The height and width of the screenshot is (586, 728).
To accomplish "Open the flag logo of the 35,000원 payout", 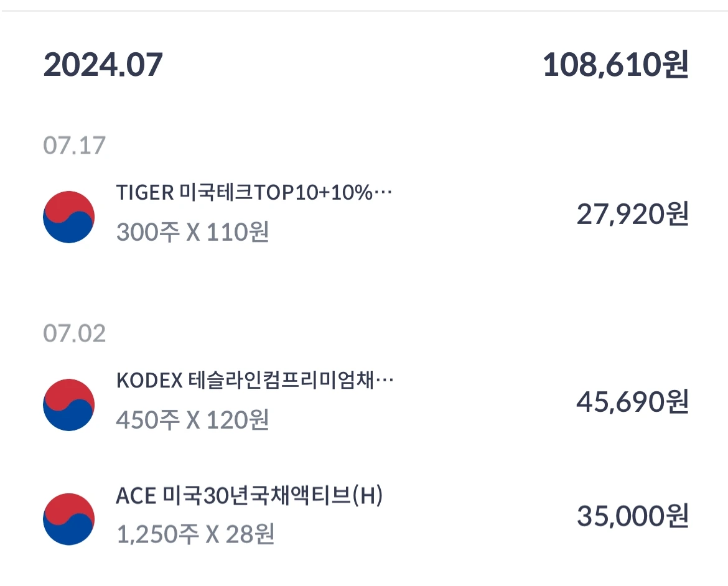I will coord(68,518).
